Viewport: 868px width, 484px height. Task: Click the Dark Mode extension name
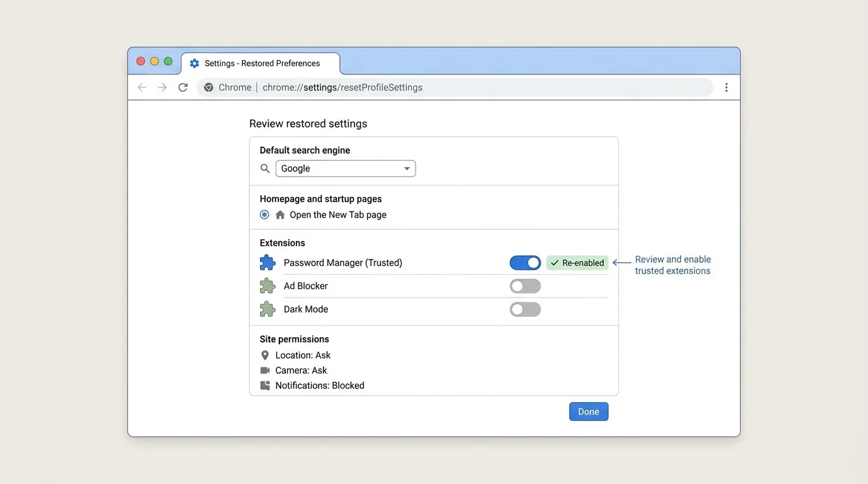[306, 309]
